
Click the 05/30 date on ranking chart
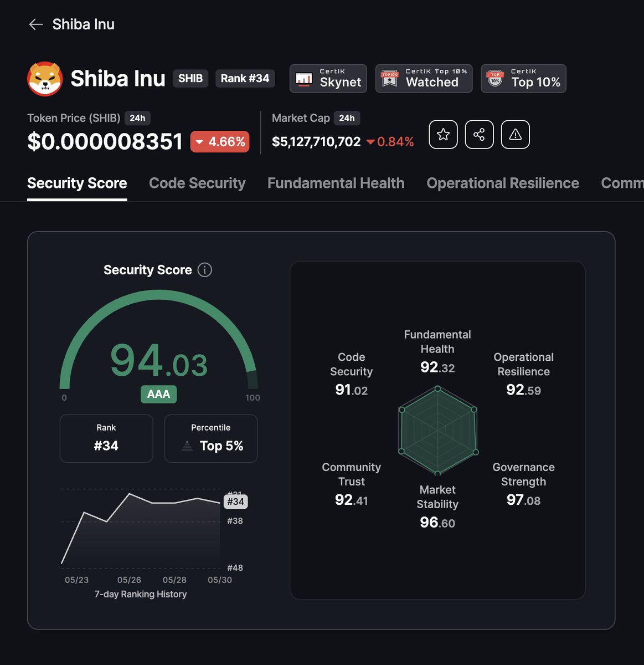point(220,580)
